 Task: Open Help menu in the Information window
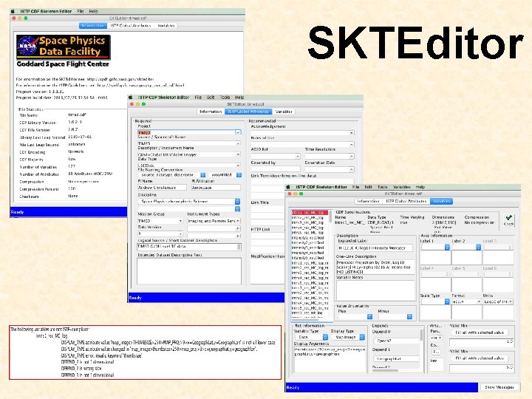point(93,11)
